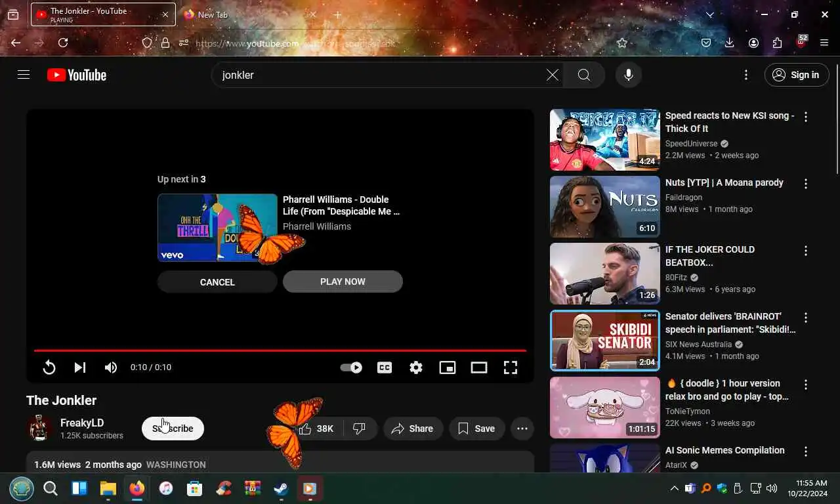The image size is (840, 504).
Task: Open FreakyLD channel avatar
Action: pos(39,429)
